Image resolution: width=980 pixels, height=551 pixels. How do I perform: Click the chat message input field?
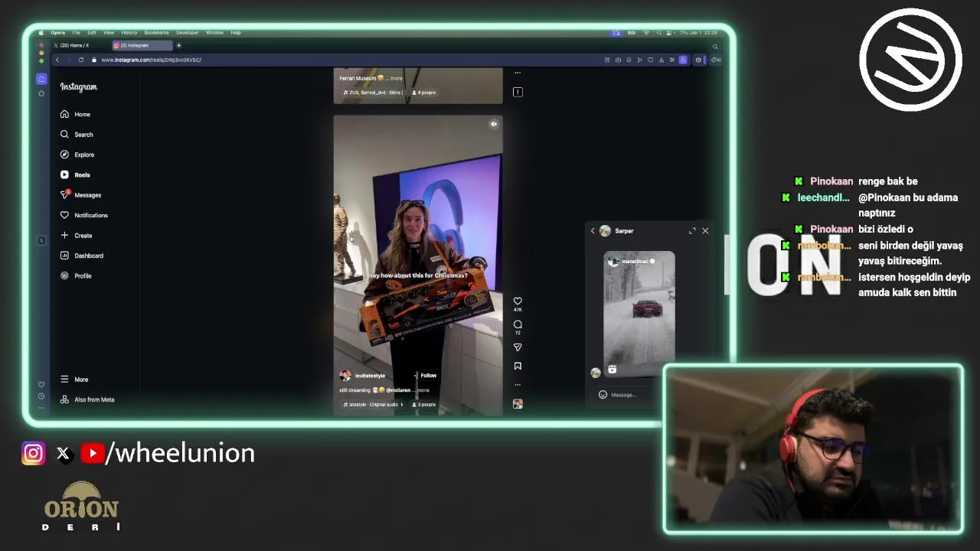pyautogui.click(x=624, y=395)
